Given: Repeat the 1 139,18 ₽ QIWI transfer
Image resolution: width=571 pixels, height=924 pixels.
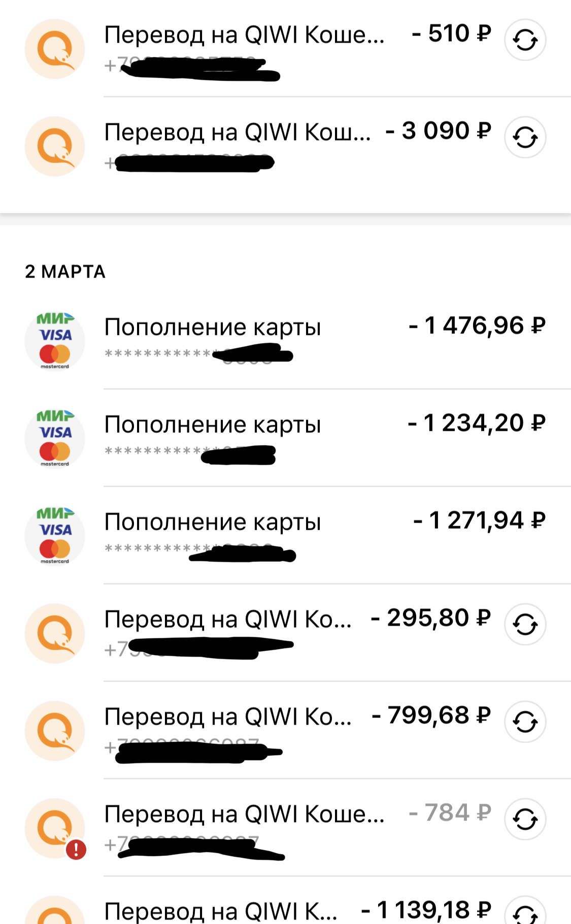Looking at the screenshot, I should click(525, 913).
